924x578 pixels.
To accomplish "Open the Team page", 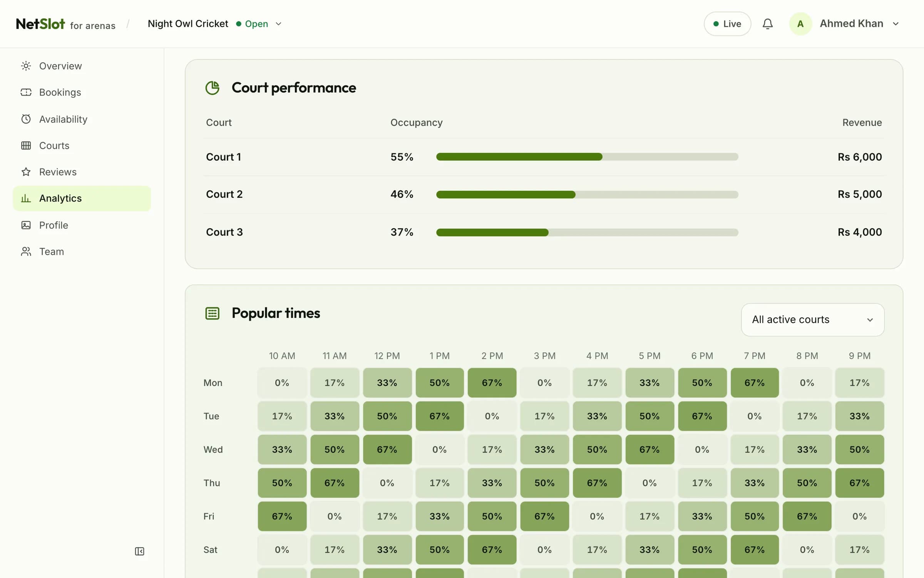I will 82,252.
